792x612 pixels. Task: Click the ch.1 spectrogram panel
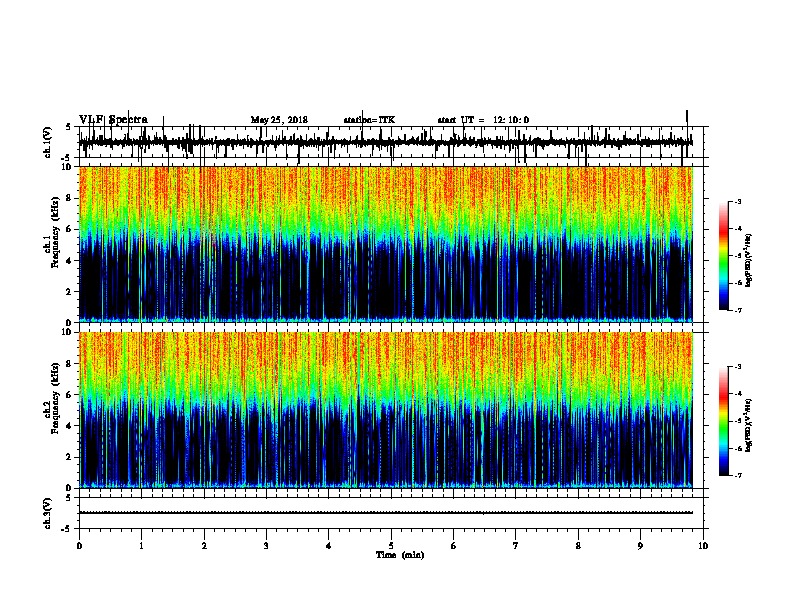pos(386,244)
